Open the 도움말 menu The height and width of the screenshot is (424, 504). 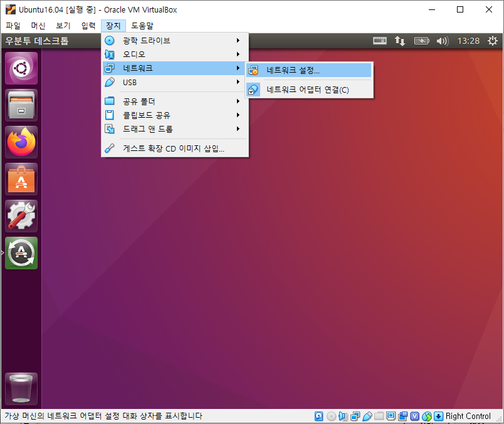(x=142, y=26)
